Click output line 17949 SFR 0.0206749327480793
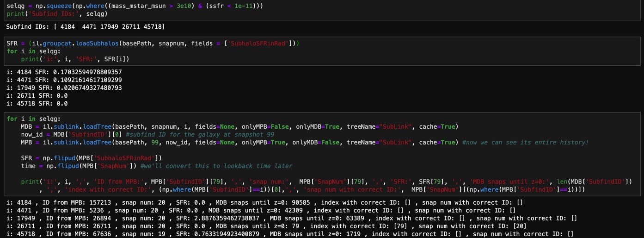644x238 pixels. (64, 88)
